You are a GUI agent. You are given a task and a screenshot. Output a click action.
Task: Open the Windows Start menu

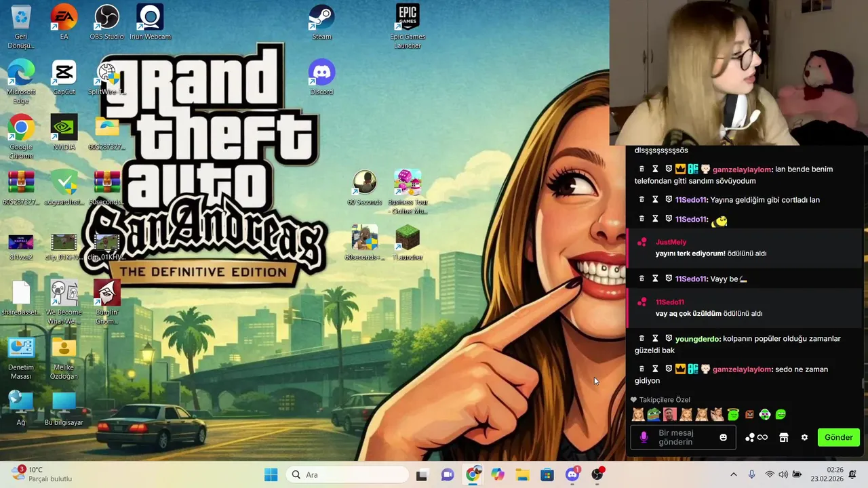pyautogui.click(x=271, y=474)
